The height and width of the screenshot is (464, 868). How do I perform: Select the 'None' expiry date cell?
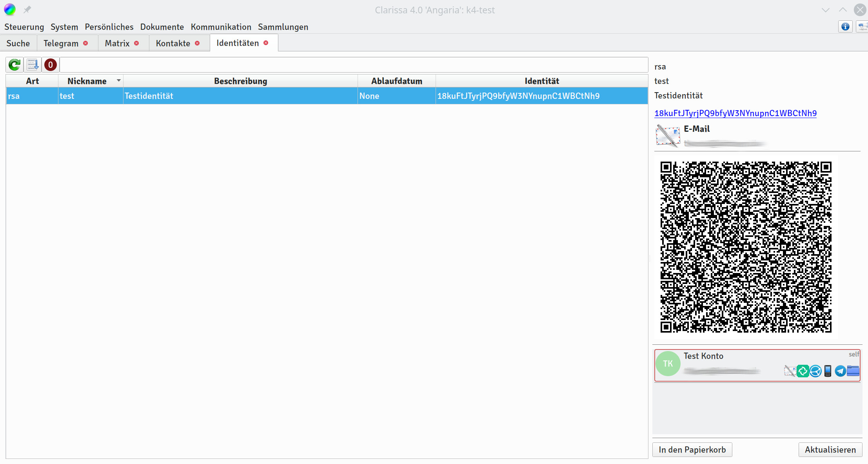[397, 96]
